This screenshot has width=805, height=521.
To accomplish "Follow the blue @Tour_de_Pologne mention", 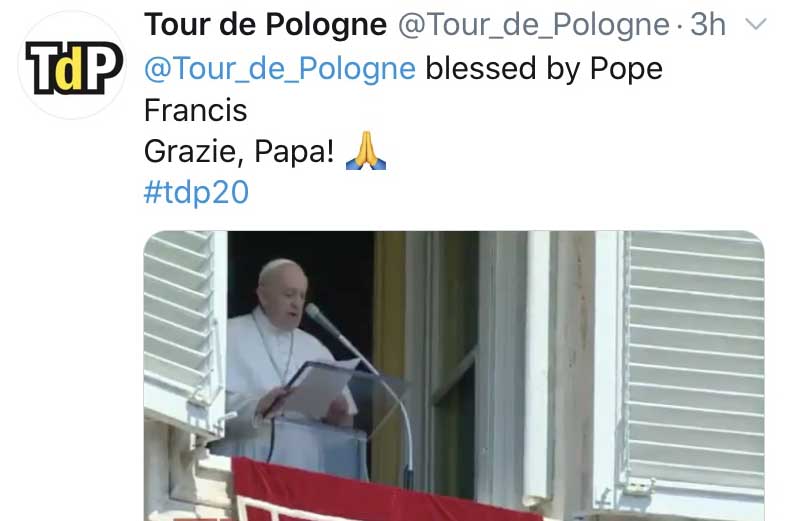I will 280,69.
